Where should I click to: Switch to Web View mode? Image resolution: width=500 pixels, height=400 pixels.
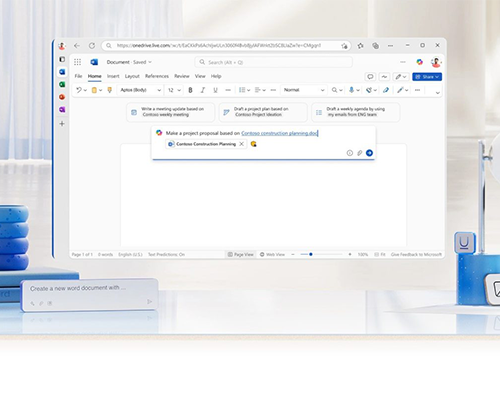pyautogui.click(x=272, y=254)
